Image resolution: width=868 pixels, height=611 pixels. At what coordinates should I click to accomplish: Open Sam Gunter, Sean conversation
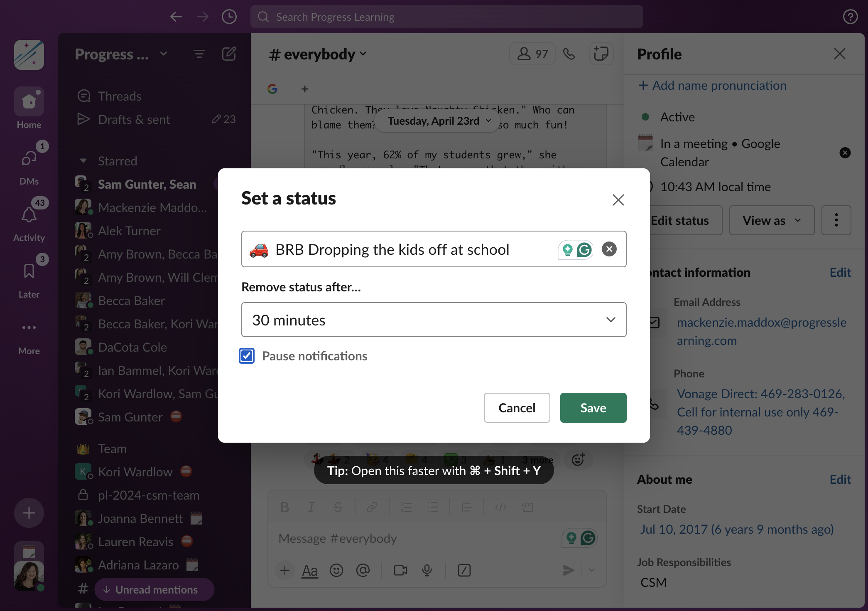[147, 184]
